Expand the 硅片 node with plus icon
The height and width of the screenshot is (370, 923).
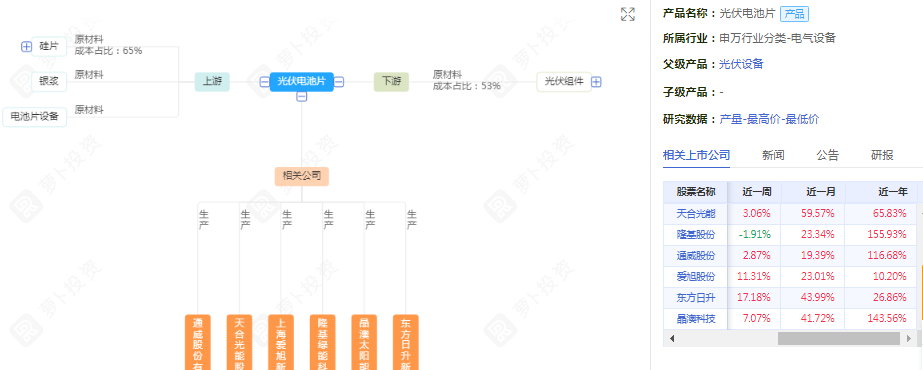pyautogui.click(x=26, y=46)
